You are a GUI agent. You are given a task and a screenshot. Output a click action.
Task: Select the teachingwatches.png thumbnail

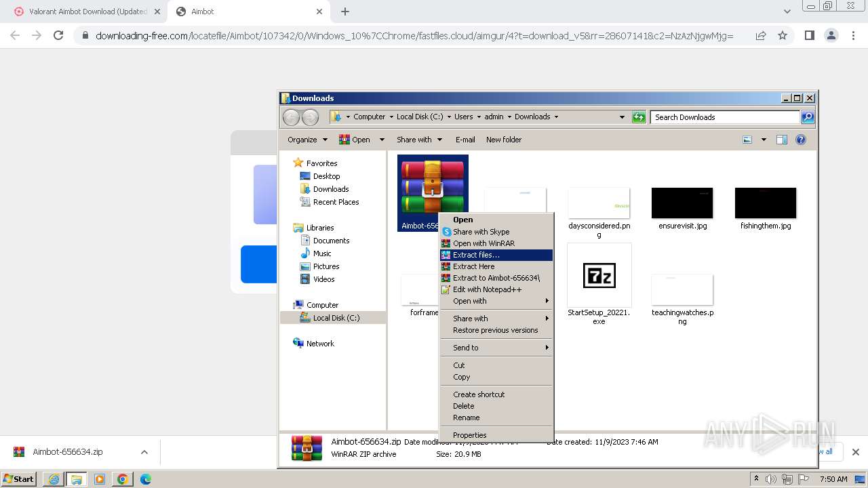682,290
